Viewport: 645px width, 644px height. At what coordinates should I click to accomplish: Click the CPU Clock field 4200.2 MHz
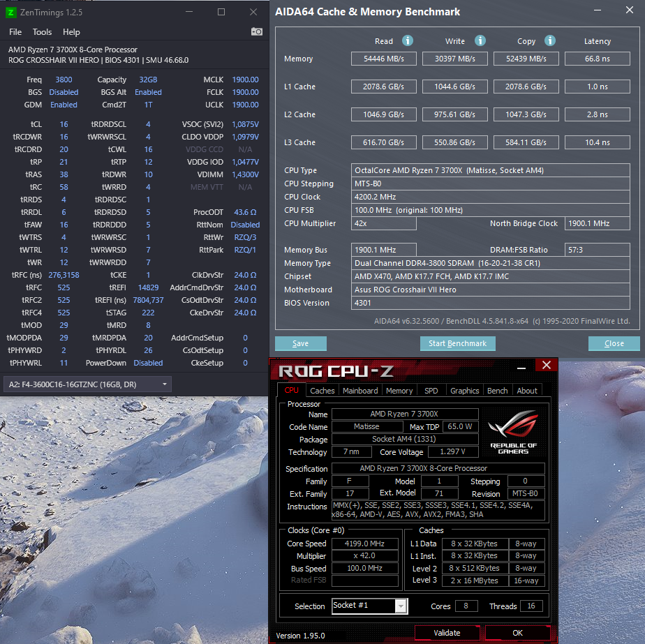(490, 197)
